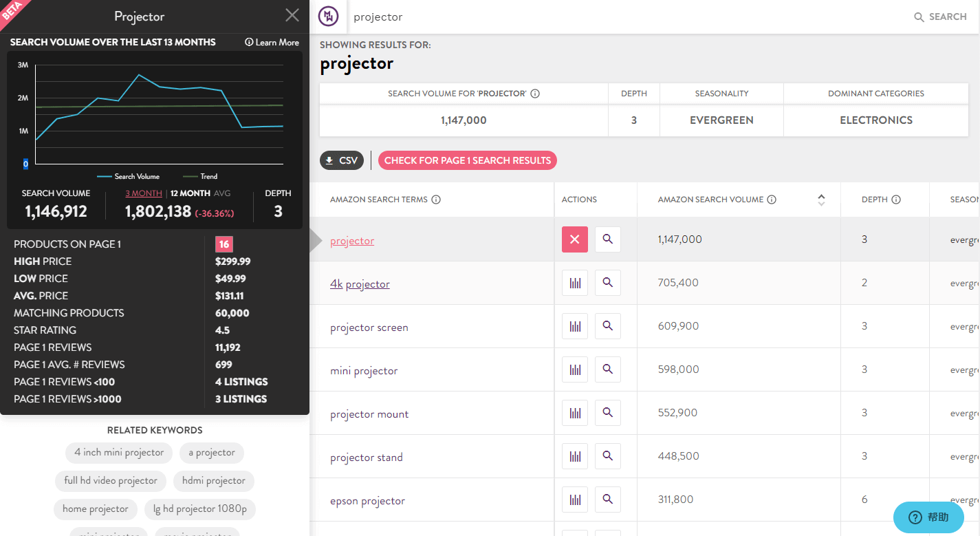Image resolution: width=980 pixels, height=536 pixels.
Task: Search magnifier for mini projector
Action: coord(608,369)
